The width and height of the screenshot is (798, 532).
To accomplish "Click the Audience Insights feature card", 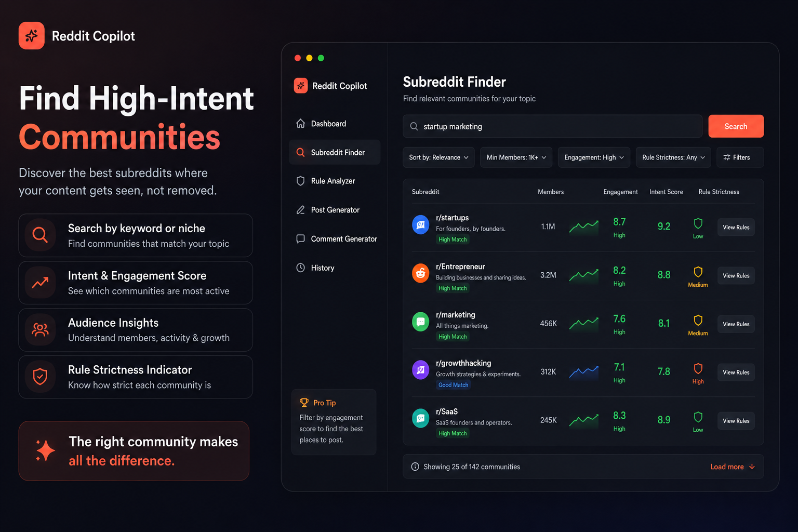I will (x=136, y=330).
